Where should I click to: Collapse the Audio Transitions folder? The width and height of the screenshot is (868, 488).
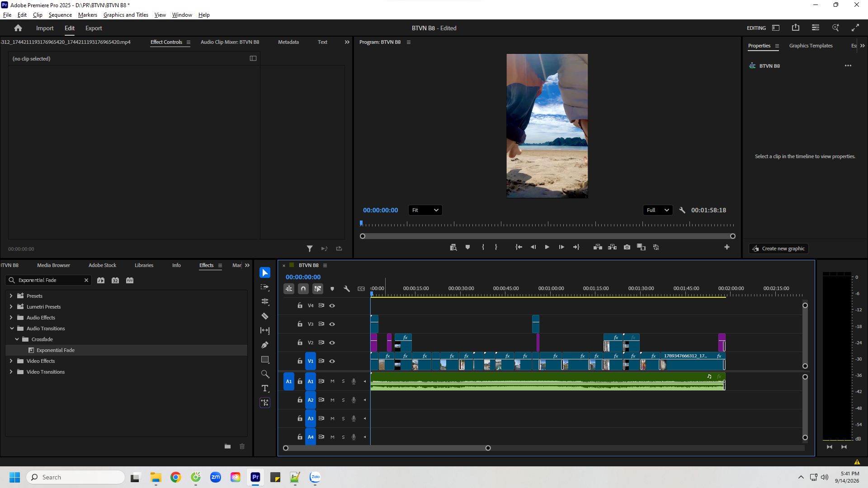click(12, 328)
